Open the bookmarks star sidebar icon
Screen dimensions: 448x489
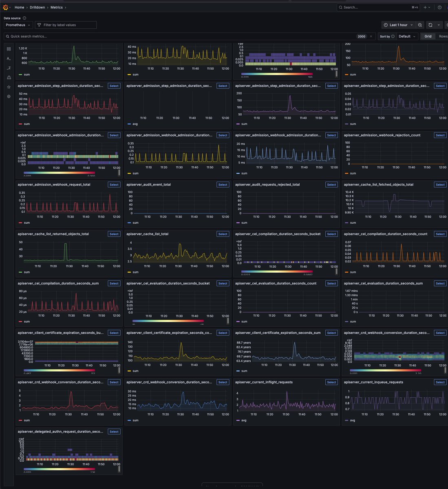point(9,87)
